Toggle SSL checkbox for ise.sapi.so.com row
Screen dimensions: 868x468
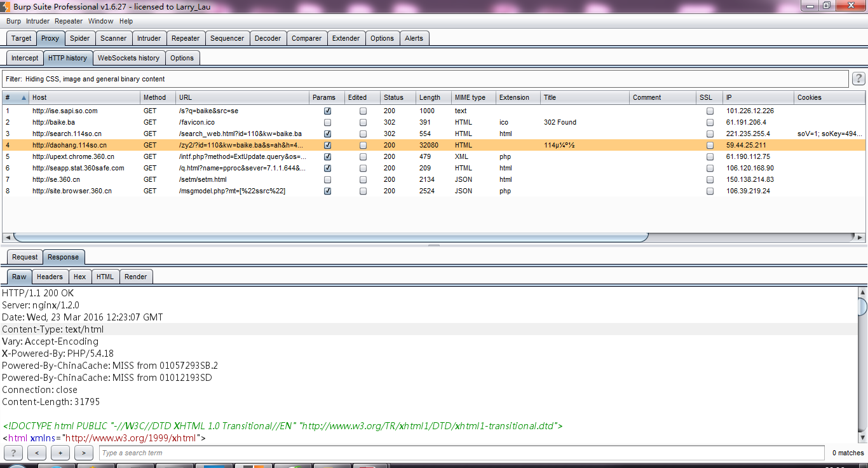point(710,111)
